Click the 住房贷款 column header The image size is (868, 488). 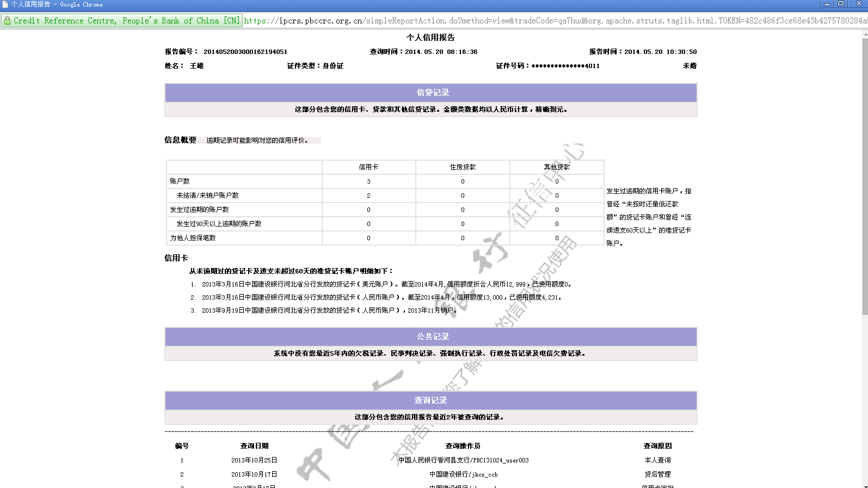[463, 167]
